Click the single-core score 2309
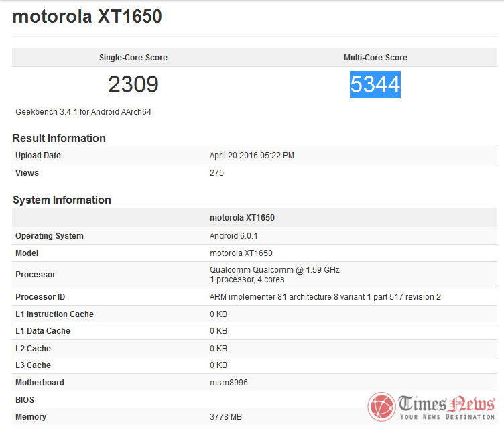This screenshot has width=504, height=435. tap(133, 84)
